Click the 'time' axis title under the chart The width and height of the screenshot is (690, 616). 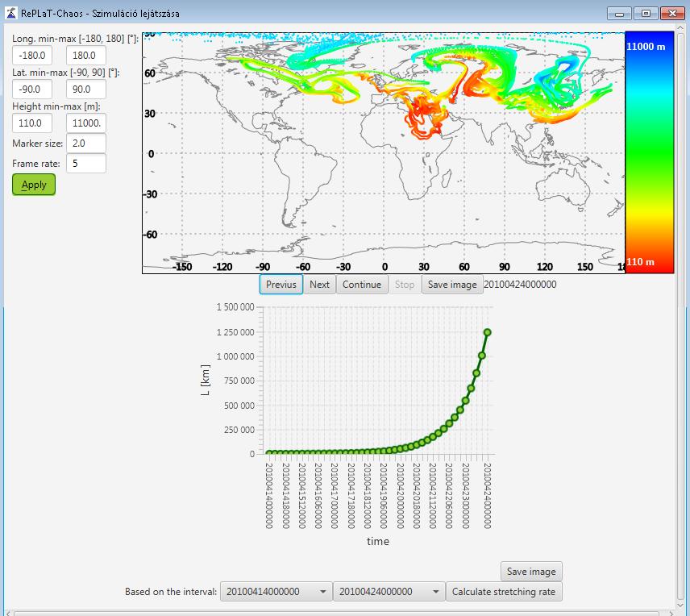point(378,541)
